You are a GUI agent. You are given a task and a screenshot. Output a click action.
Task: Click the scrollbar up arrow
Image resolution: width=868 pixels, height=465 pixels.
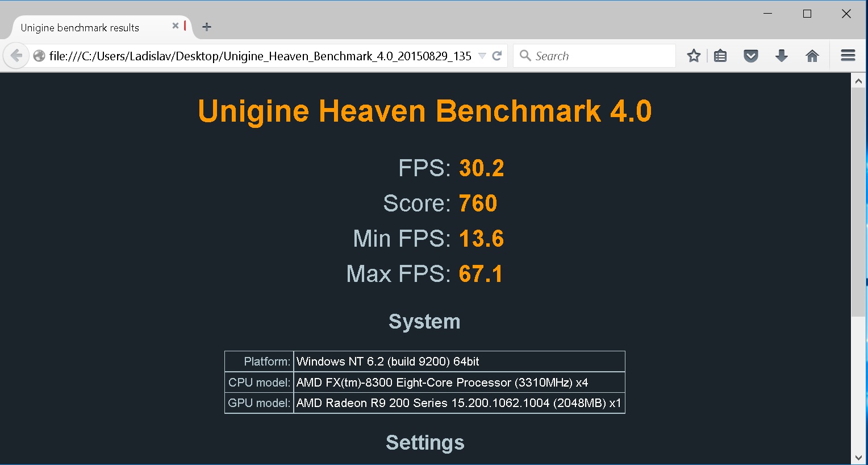[858, 81]
